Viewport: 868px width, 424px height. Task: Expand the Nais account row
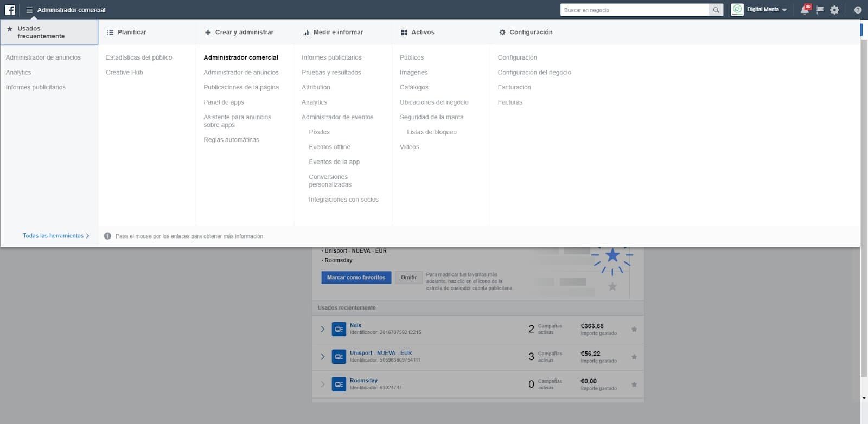pos(323,329)
